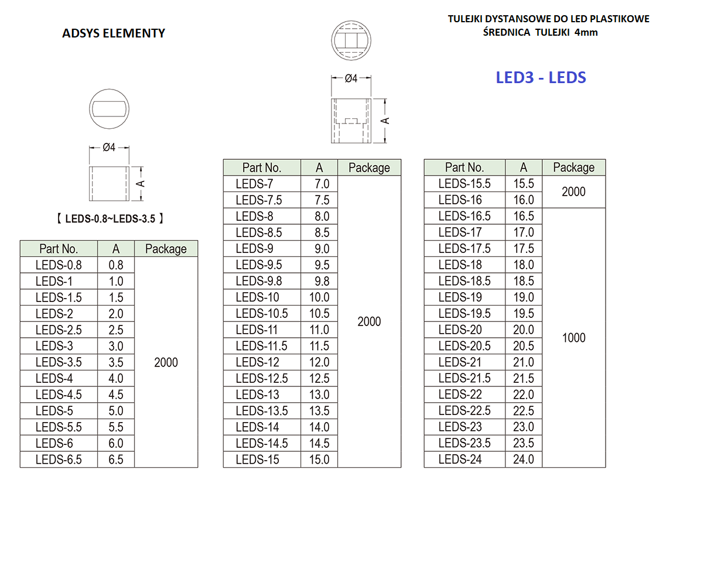Select the LEDS-15 part number cell
The height and width of the screenshot is (569, 728).
[x=262, y=460]
